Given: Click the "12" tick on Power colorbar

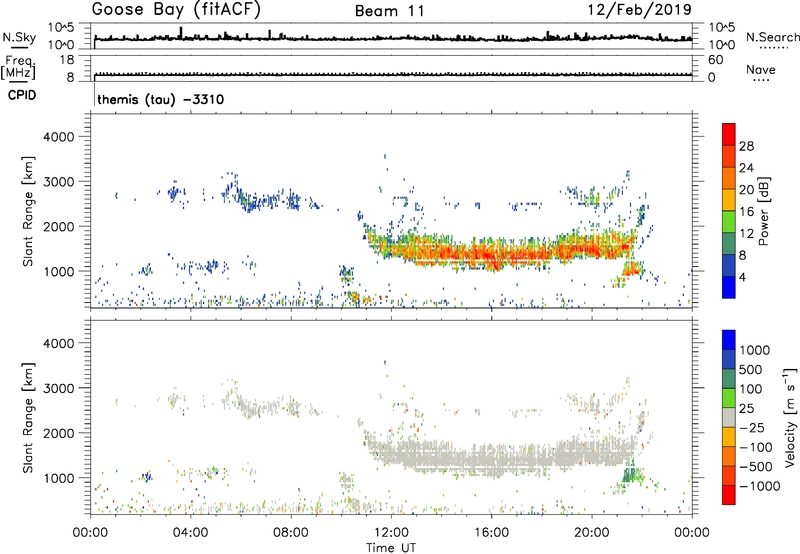Looking at the screenshot, I should tap(746, 234).
